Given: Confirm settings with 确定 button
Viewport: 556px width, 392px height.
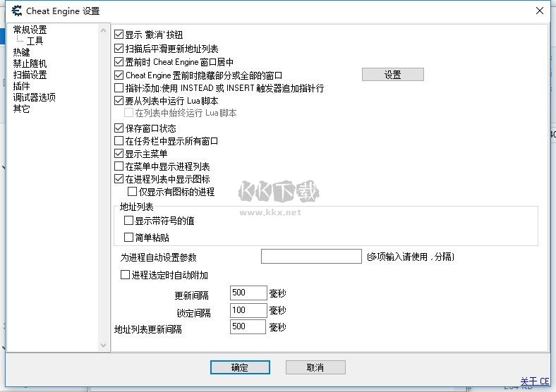Looking at the screenshot, I should pyautogui.click(x=240, y=367).
